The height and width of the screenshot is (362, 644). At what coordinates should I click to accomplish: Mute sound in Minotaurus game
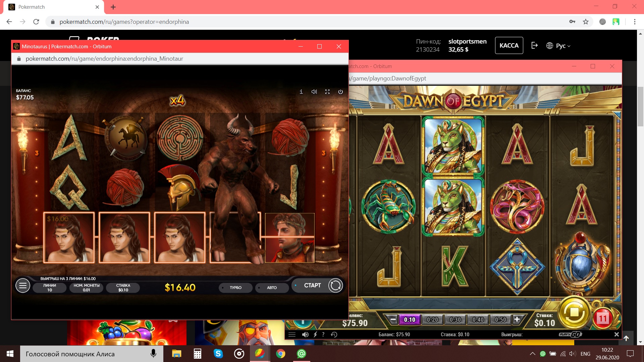tap(314, 92)
